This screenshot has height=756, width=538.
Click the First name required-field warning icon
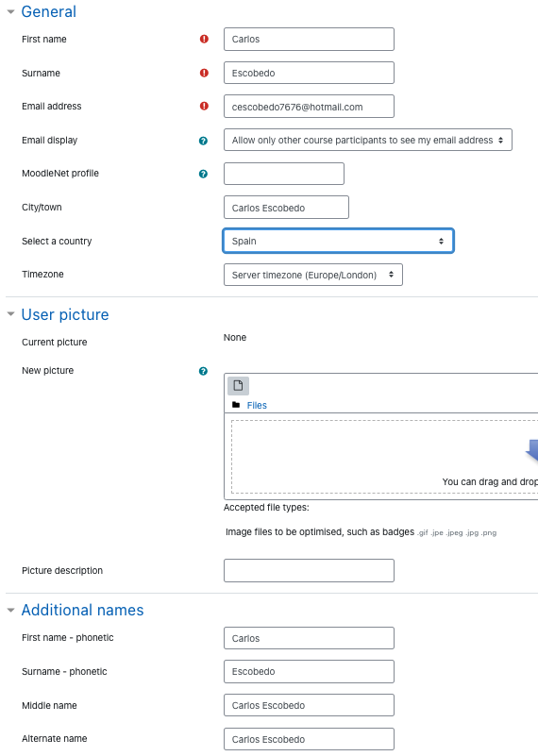point(204,39)
